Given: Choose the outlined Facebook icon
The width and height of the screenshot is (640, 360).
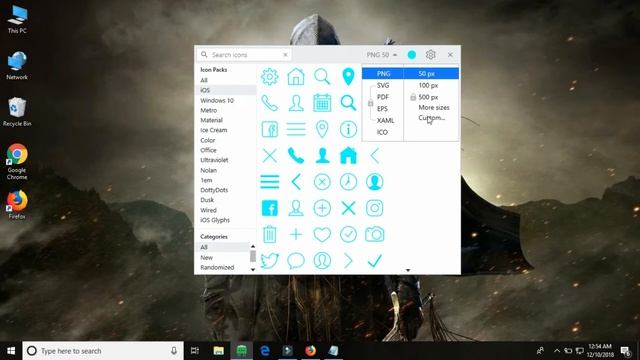Looking at the screenshot, I should pos(269,129).
